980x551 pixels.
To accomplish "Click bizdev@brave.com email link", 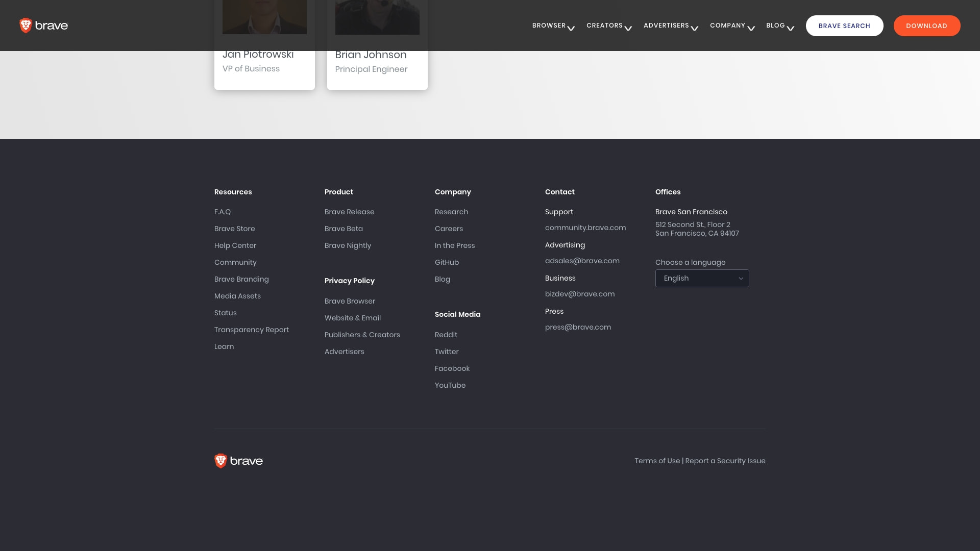I will tap(580, 294).
